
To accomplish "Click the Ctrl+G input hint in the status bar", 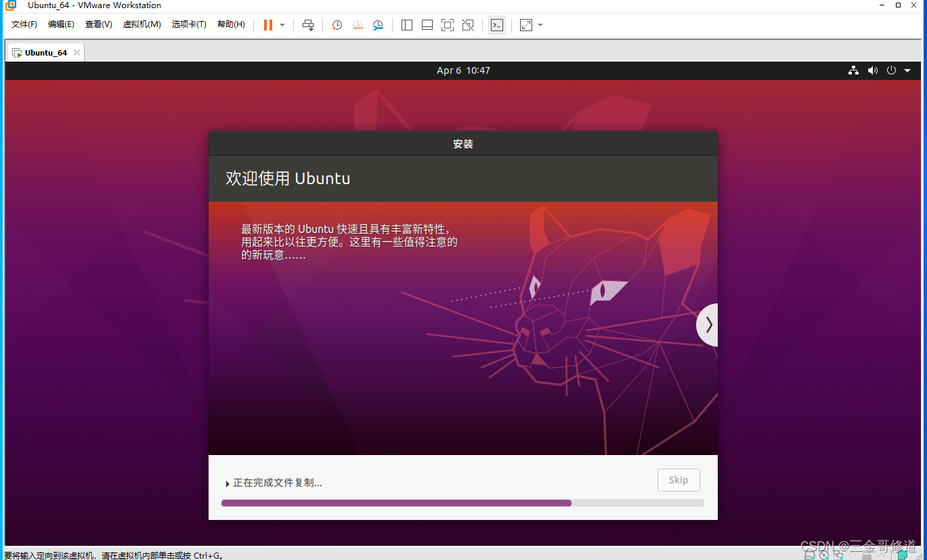I will pos(114,555).
